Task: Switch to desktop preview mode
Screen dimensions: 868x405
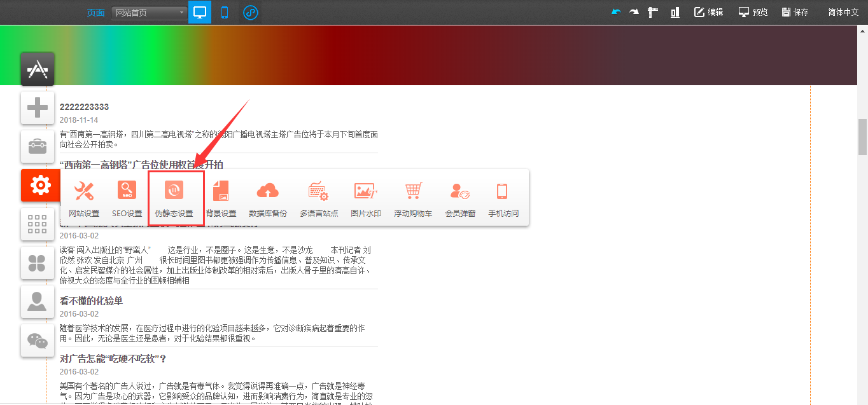Action: coord(200,12)
